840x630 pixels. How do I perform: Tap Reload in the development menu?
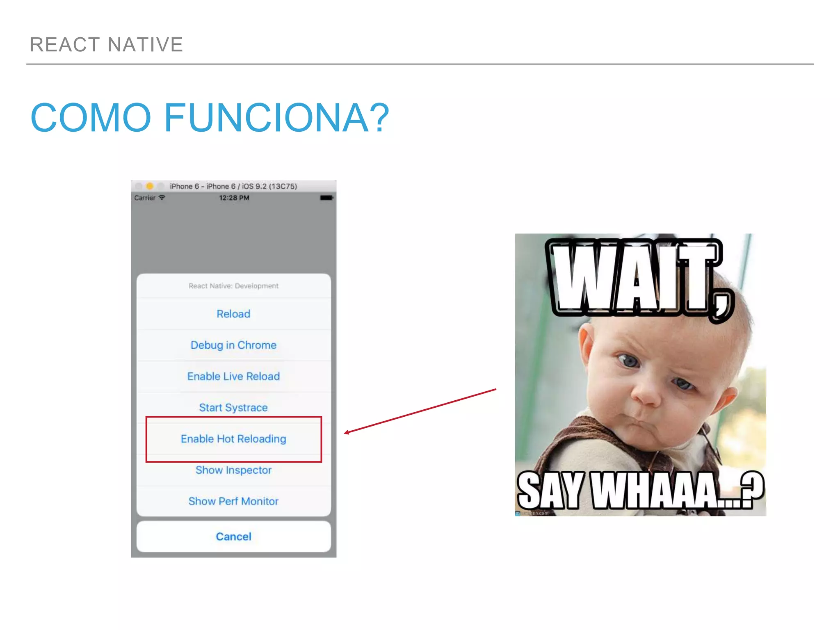pyautogui.click(x=233, y=314)
